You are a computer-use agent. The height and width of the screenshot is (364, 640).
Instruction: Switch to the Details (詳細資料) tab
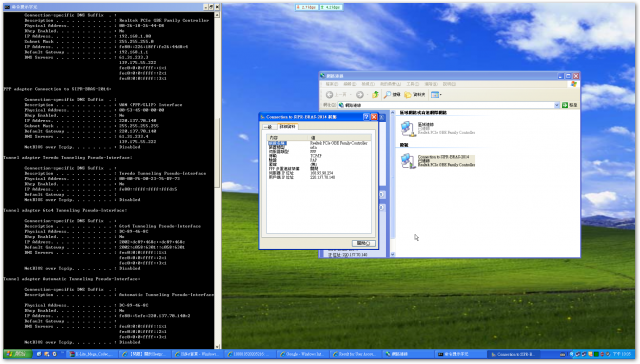click(x=287, y=127)
